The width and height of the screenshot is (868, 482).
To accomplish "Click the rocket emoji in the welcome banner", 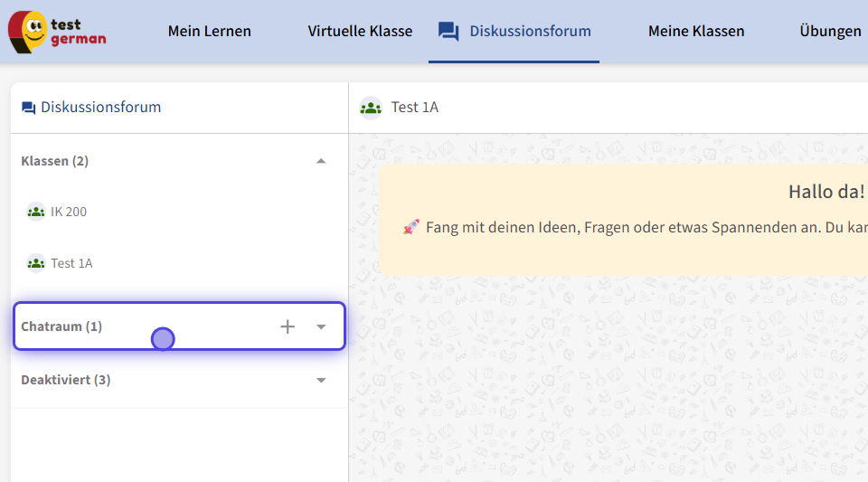I will [410, 227].
